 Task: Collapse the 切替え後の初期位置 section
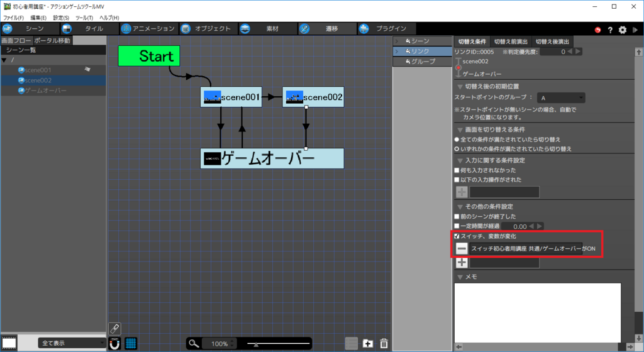[x=460, y=87]
